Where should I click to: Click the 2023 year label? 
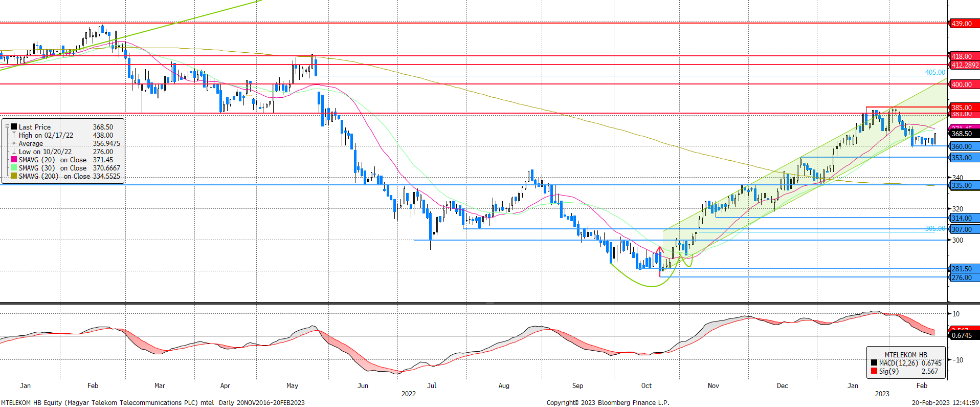[x=882, y=394]
